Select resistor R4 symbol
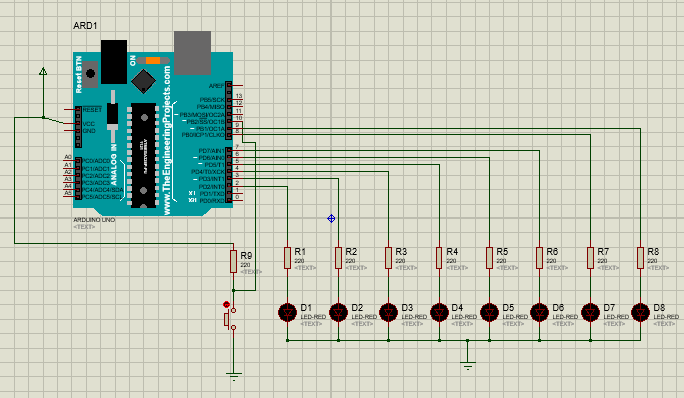This screenshot has width=684, height=398. point(439,258)
